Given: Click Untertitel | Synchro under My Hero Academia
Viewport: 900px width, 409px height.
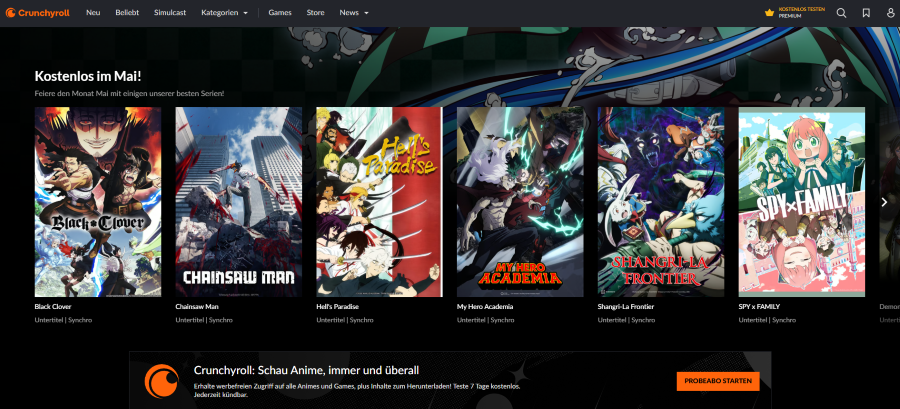Looking at the screenshot, I should tap(486, 320).
